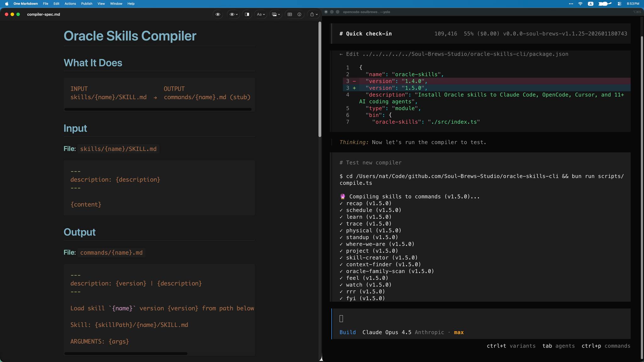Click tab agents shortcut hint
The image size is (644, 362).
pyautogui.click(x=558, y=346)
